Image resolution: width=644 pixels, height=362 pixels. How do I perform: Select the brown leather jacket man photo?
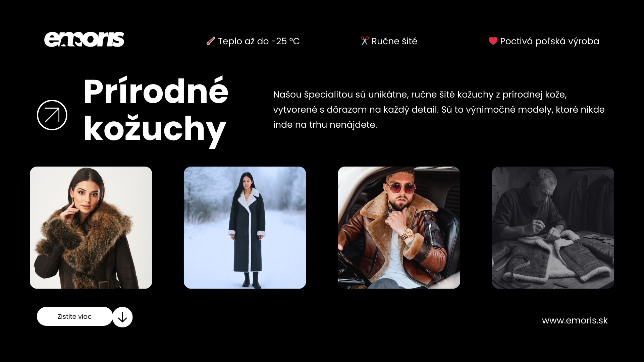[399, 228]
